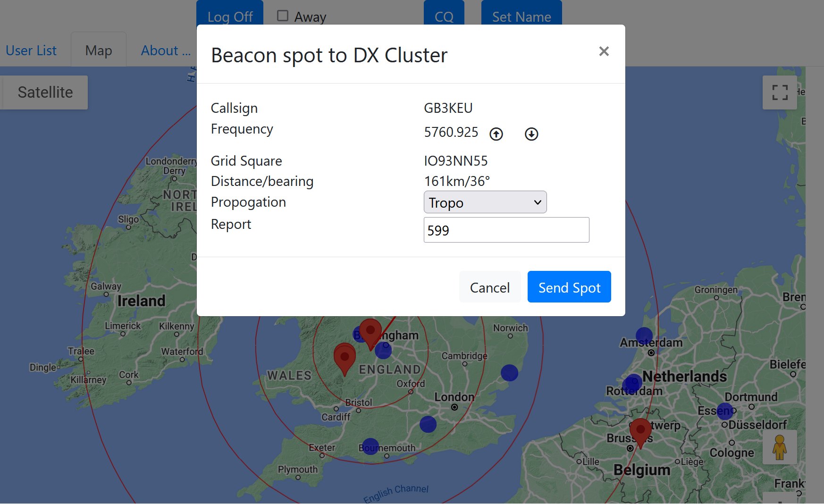The image size is (824, 504).
Task: Click the blue dot south of London
Action: coord(428,424)
